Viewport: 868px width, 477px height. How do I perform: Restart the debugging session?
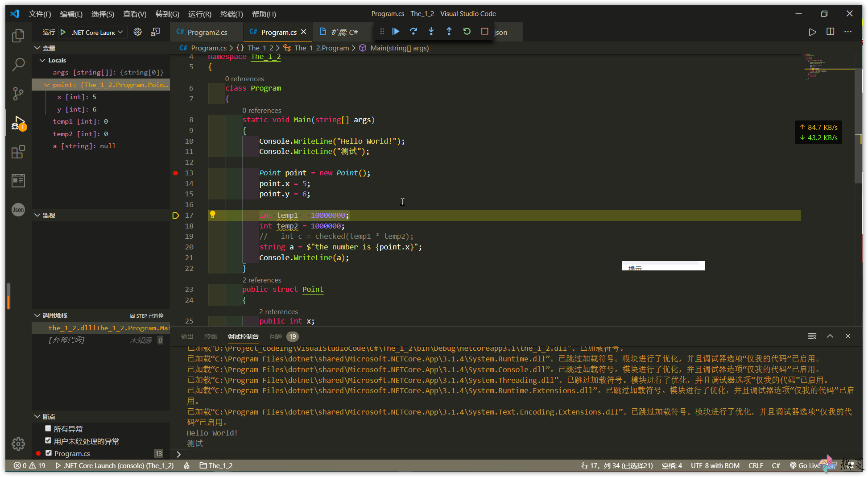tap(467, 32)
